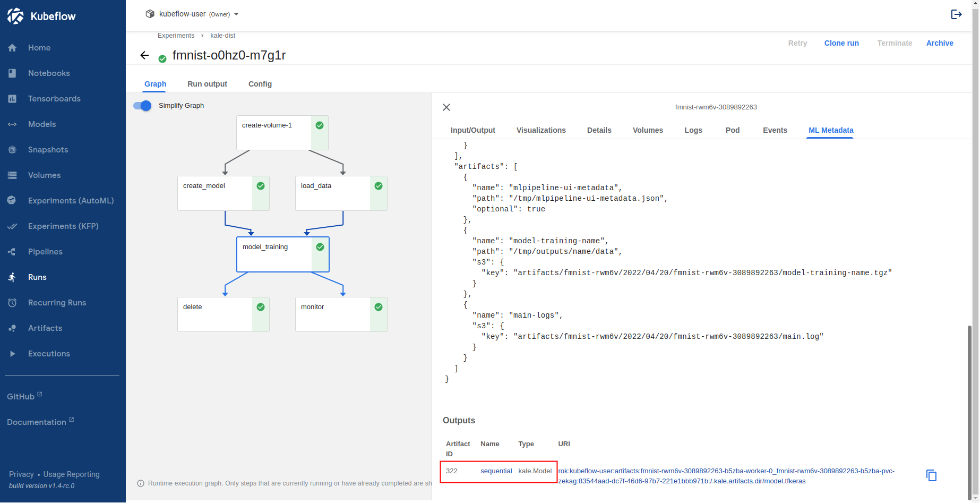The width and height of the screenshot is (980, 503).
Task: Select the ML Metadata tab
Action: pos(831,130)
